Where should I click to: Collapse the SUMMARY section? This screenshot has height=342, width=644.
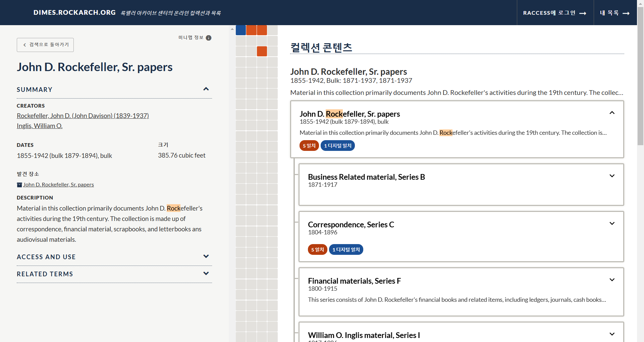(206, 89)
